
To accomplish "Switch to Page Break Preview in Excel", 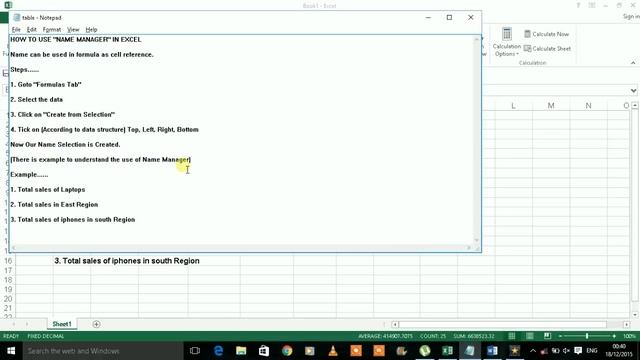I will (547, 336).
